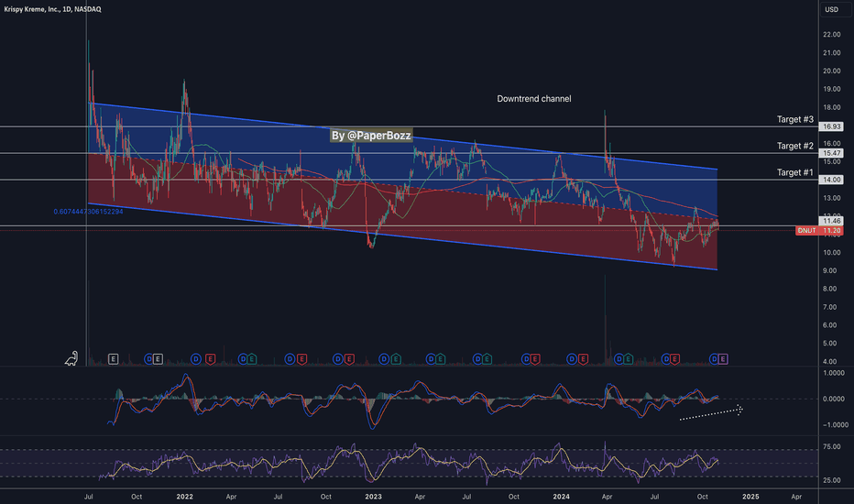
Task: Open the dividend D marker near August 2023
Action: (477, 359)
